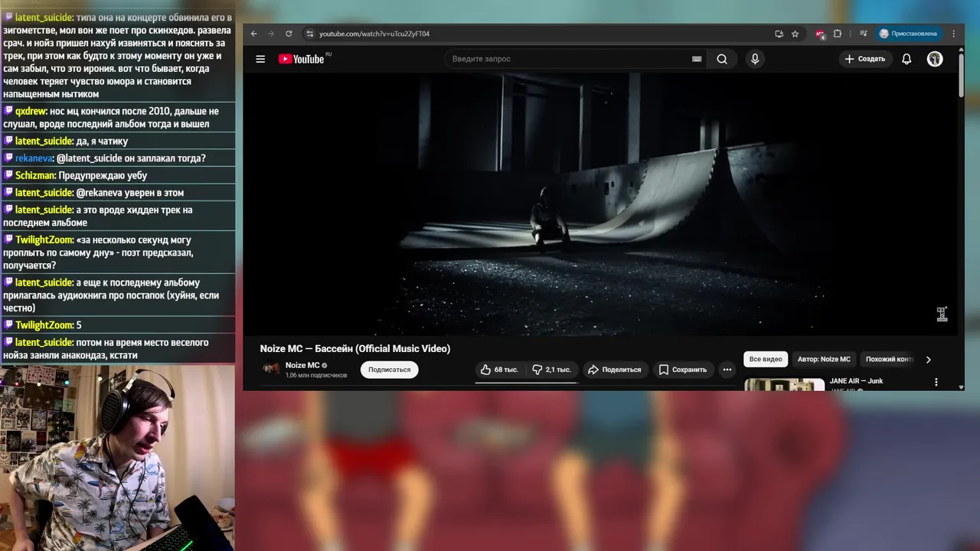
Task: Click the subtitle icon at video corner
Action: pos(942,314)
